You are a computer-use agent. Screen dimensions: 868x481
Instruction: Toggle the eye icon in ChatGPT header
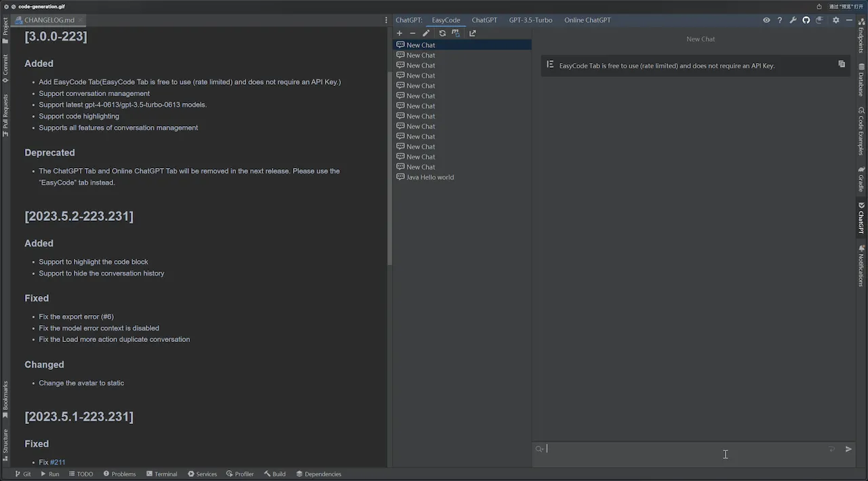[x=766, y=20]
